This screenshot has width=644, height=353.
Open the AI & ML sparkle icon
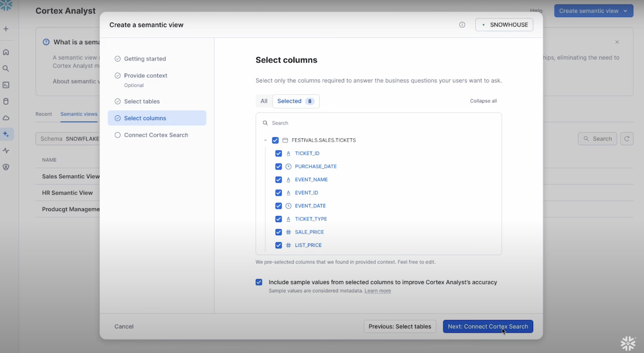6,134
